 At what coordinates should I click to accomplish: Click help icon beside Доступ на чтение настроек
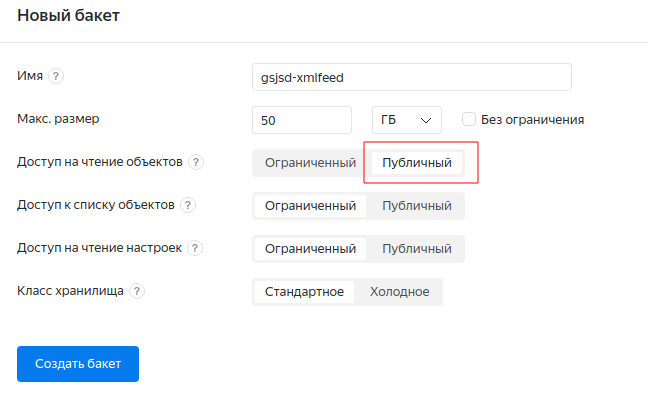click(x=196, y=248)
